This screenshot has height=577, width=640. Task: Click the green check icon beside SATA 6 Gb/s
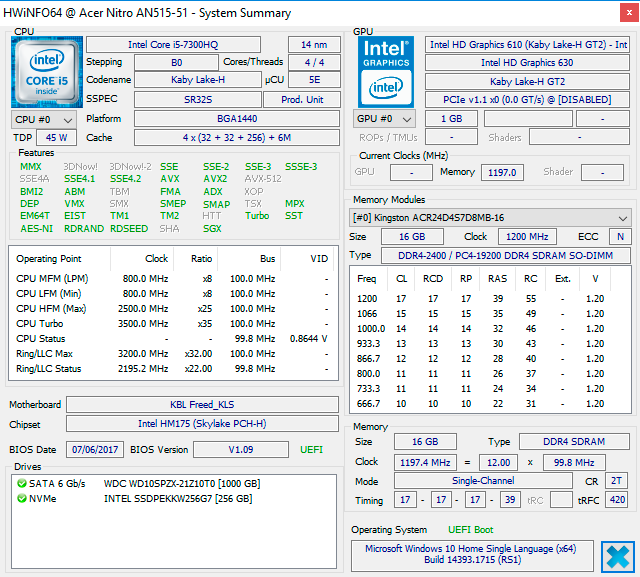pyautogui.click(x=21, y=484)
